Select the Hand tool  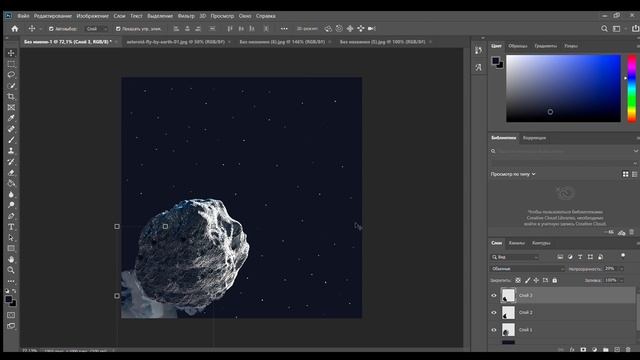[x=11, y=260]
